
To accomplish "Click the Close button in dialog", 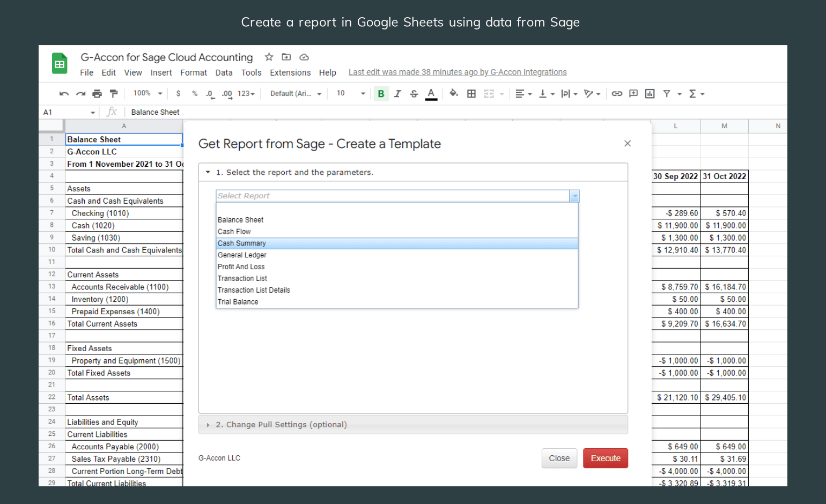I will [559, 458].
